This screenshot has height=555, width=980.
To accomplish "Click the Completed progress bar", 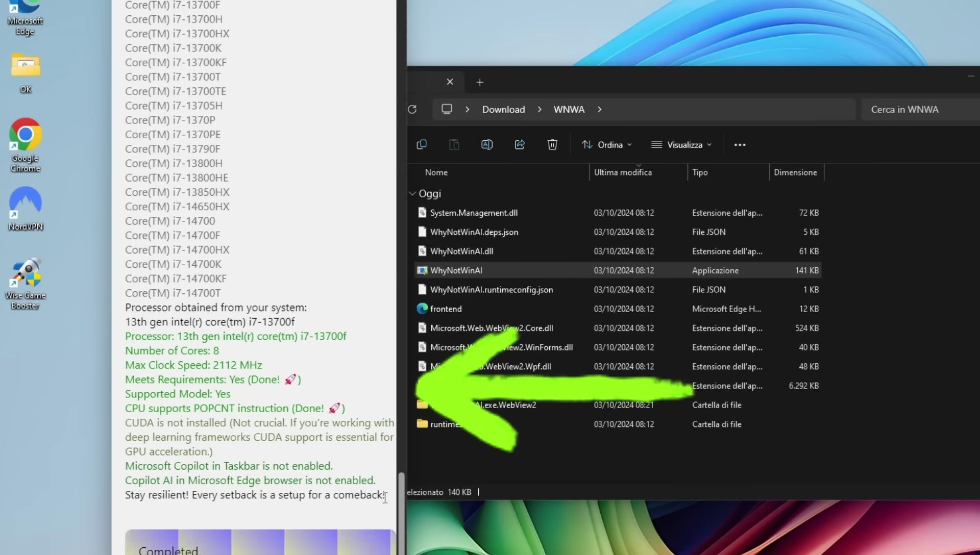I will (x=260, y=542).
